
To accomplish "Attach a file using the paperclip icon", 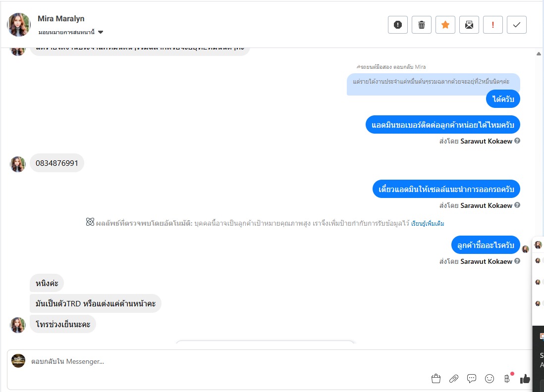I will [454, 379].
